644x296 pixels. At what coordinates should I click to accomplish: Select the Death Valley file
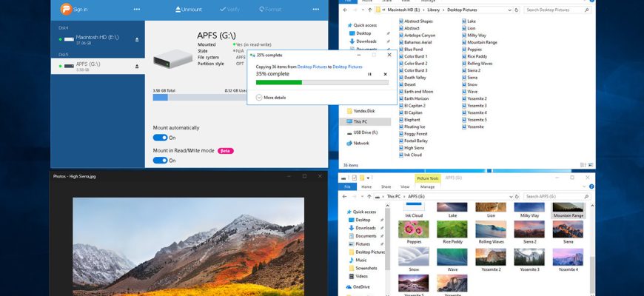(412, 78)
